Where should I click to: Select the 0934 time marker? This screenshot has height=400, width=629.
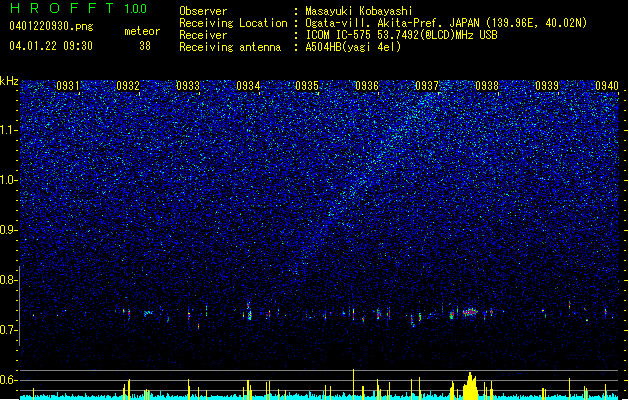pyautogui.click(x=248, y=85)
